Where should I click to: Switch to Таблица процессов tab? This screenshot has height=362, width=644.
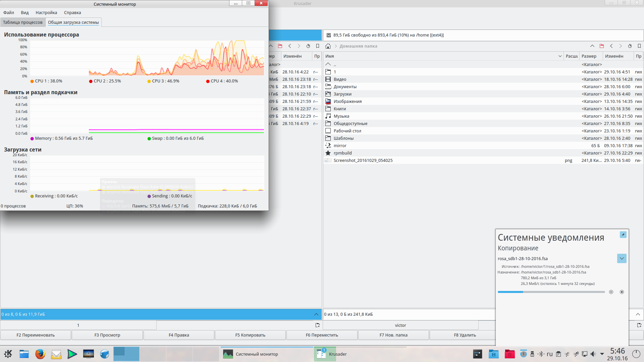pyautogui.click(x=23, y=22)
